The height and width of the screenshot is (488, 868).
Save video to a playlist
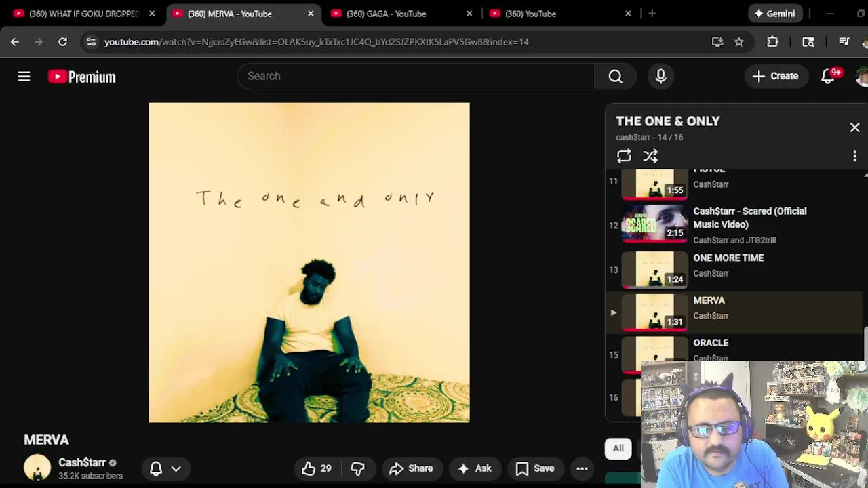pyautogui.click(x=535, y=468)
